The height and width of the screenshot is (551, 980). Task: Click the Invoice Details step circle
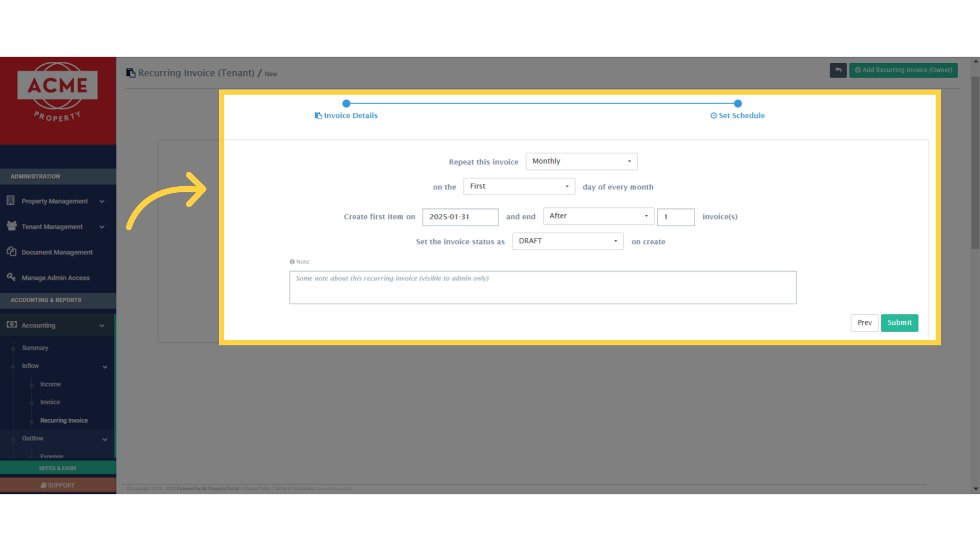tap(346, 104)
